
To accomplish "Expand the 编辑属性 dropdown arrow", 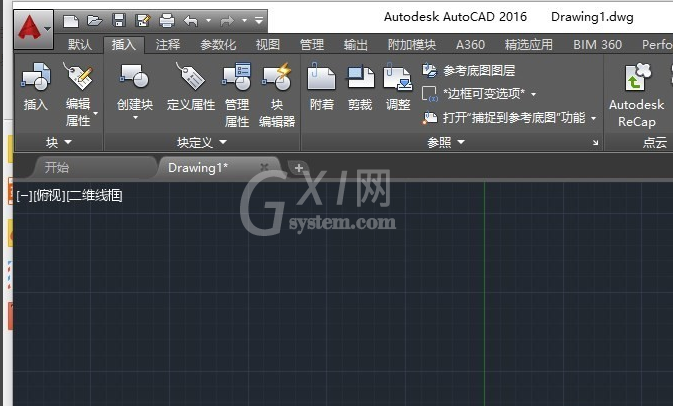I will 96,113.
